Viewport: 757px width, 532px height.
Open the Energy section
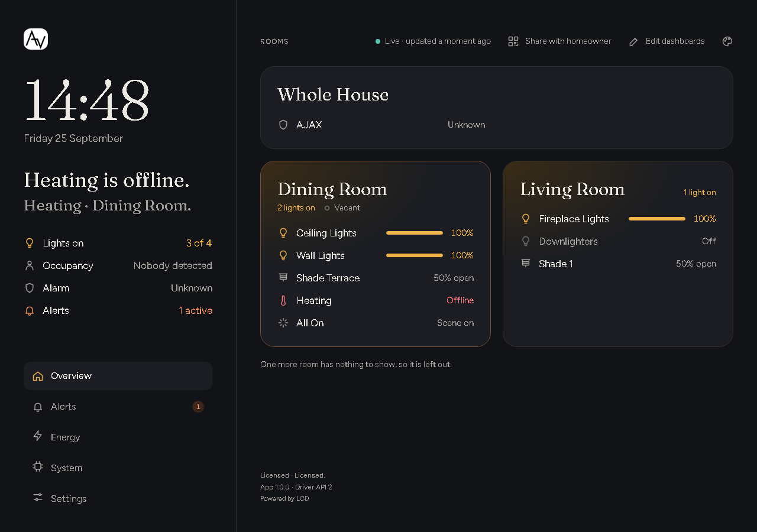118,437
